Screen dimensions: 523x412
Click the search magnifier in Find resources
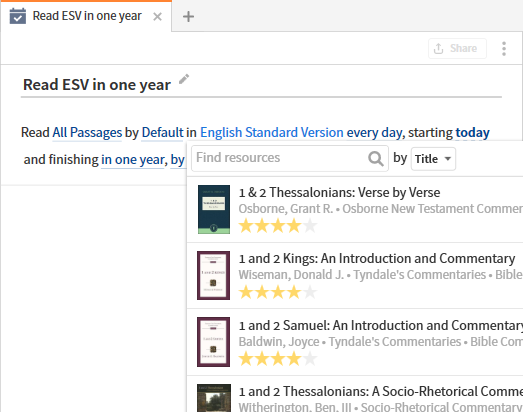pyautogui.click(x=376, y=158)
